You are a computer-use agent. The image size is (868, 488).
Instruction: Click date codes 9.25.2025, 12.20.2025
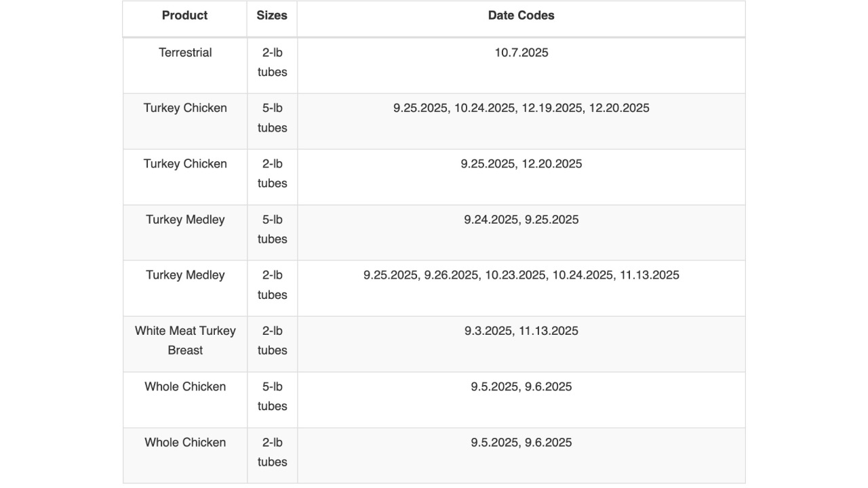(521, 164)
